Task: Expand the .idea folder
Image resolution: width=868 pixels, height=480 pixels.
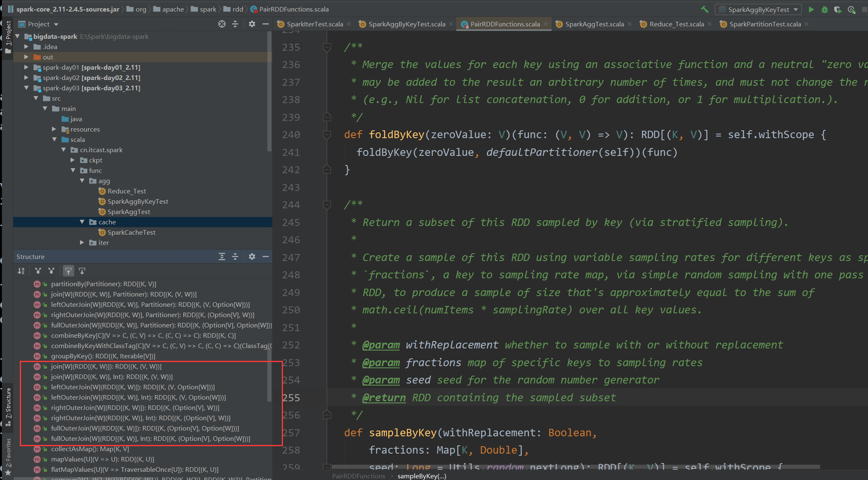Action: (26, 47)
